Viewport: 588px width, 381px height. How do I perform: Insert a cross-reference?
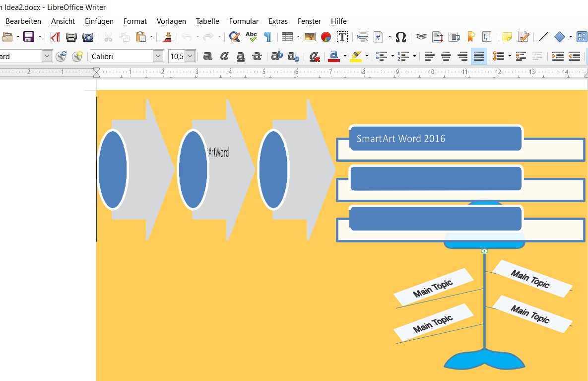click(x=487, y=37)
